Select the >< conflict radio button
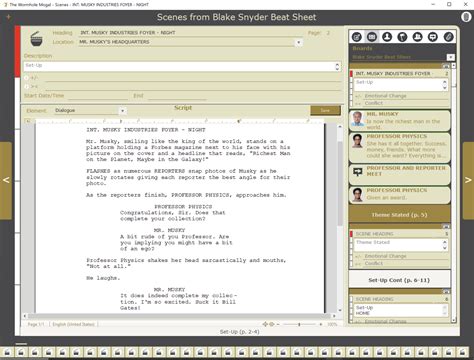This screenshot has width=474, height=360. (x=27, y=86)
